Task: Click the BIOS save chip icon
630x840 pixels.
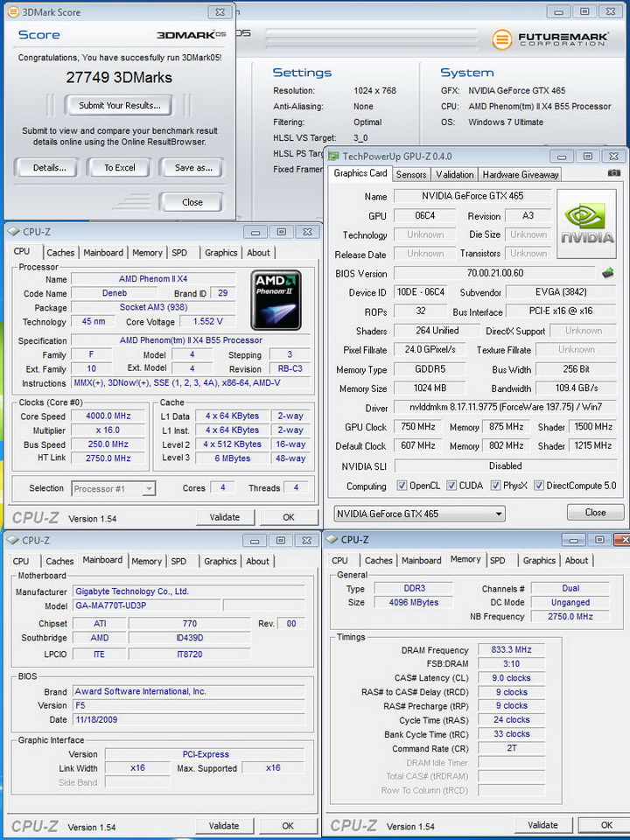Action: 607,274
